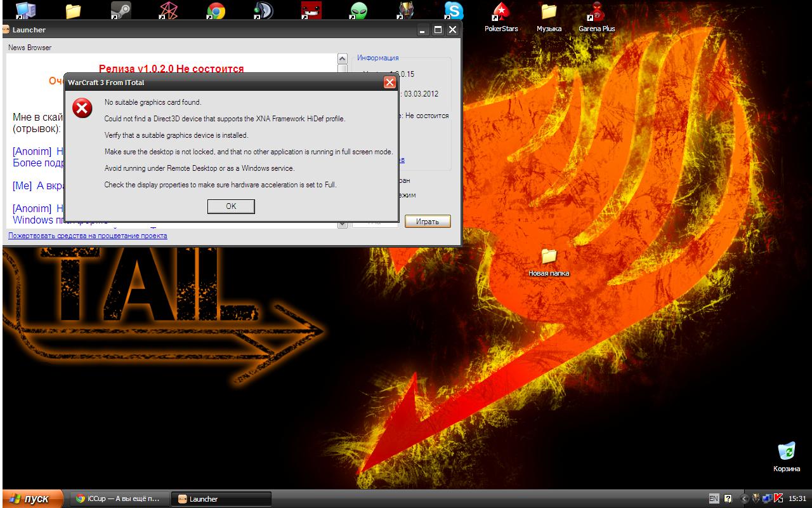Minimize the Launcher window
Screen dimensions: 812x508
(424, 30)
